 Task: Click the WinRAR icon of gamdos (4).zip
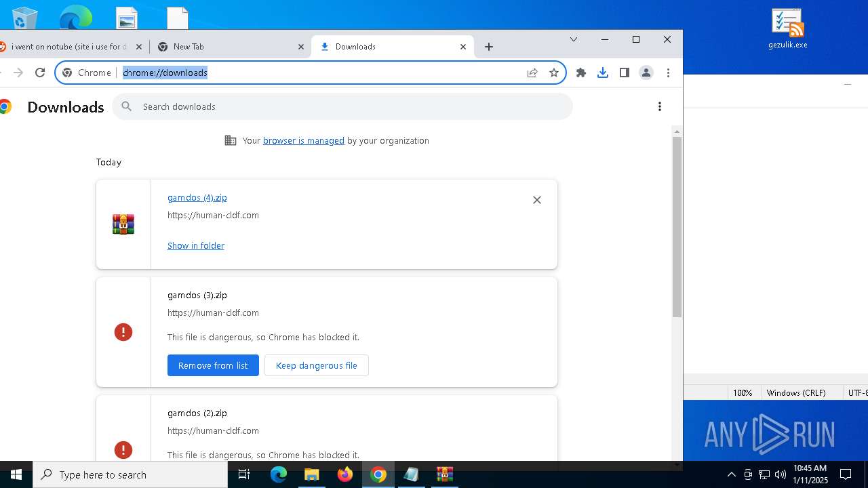pyautogui.click(x=123, y=224)
